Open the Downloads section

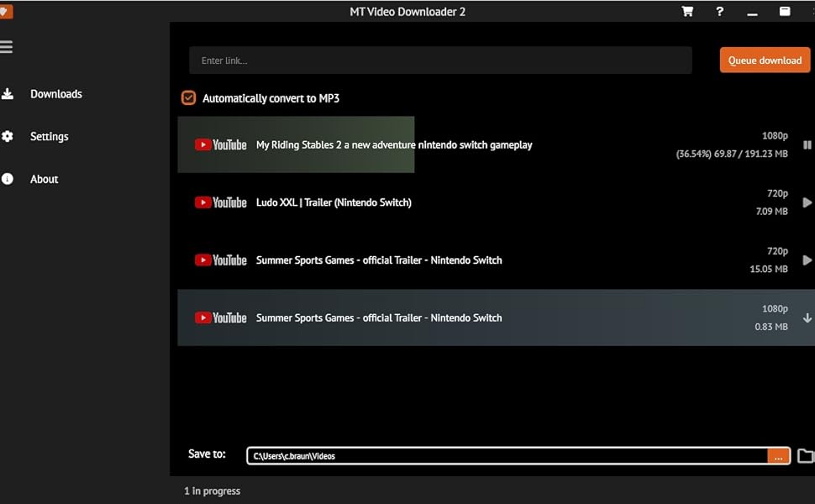56,93
